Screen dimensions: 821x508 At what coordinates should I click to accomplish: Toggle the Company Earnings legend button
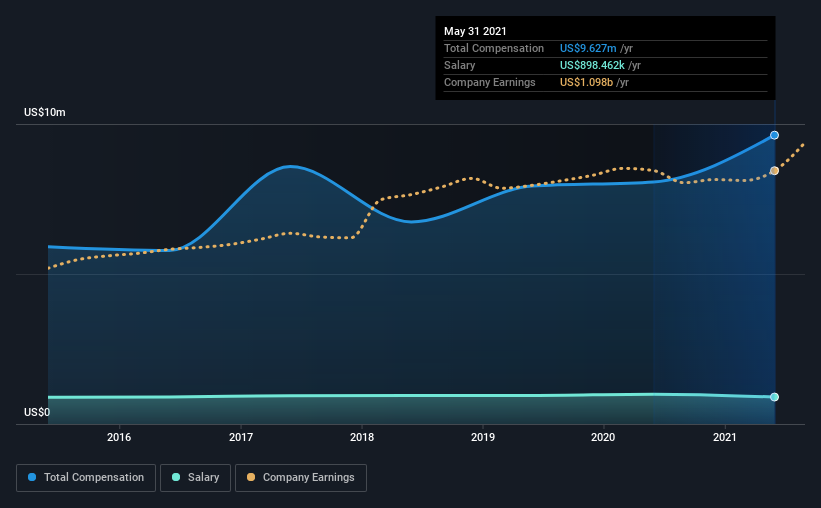[x=301, y=478]
